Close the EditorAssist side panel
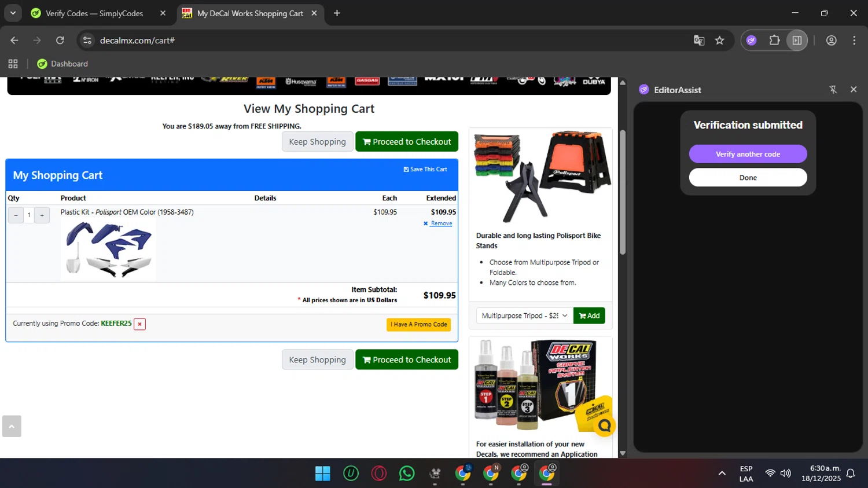The width and height of the screenshot is (868, 488). [854, 90]
